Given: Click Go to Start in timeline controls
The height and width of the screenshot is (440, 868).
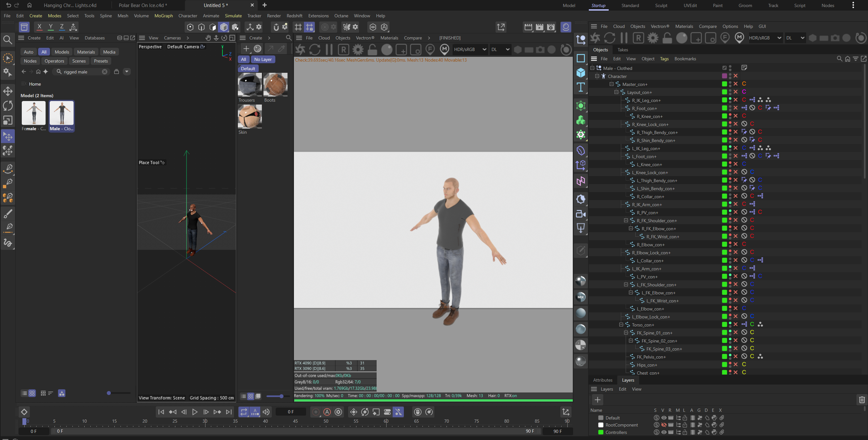Looking at the screenshot, I should (x=161, y=412).
